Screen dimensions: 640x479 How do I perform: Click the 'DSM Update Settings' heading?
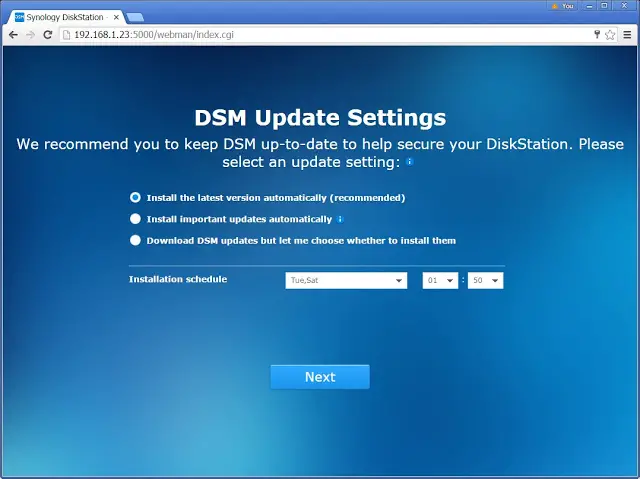point(320,118)
